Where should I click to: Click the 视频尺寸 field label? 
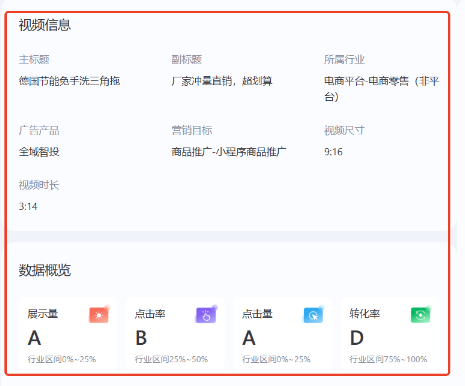[344, 130]
